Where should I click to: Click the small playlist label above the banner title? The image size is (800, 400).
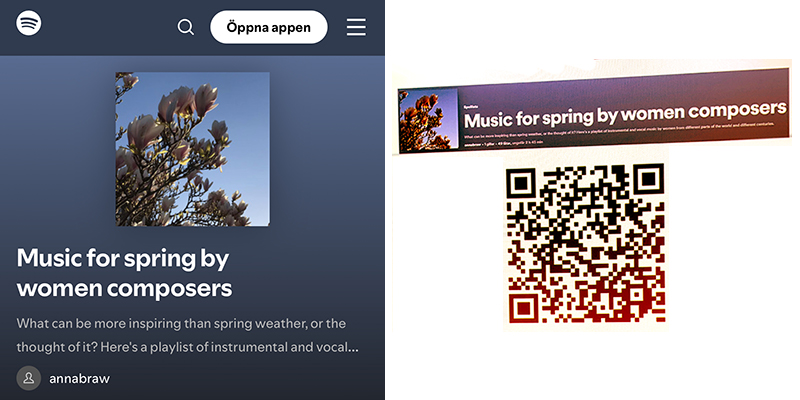(x=470, y=107)
